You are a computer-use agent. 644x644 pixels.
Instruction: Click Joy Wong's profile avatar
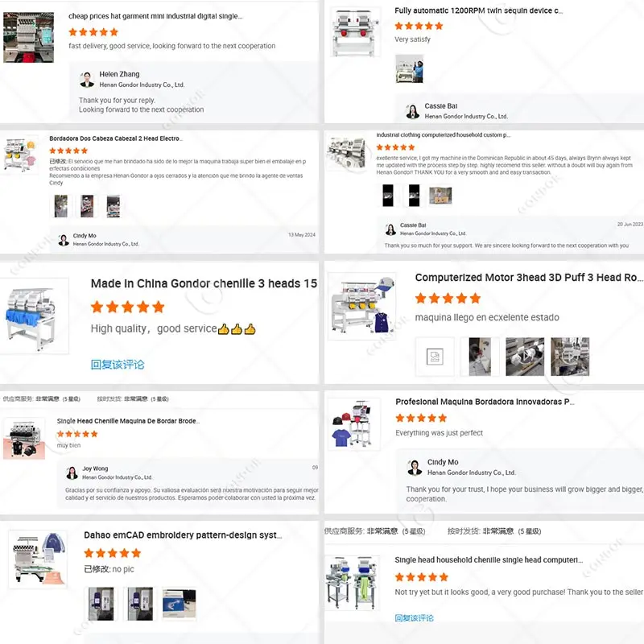click(x=72, y=473)
